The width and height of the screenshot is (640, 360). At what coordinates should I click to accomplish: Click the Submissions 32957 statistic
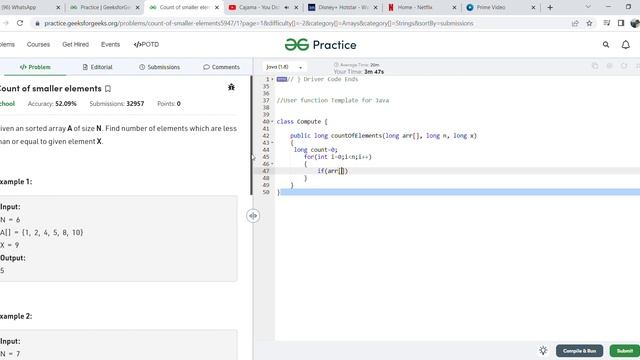(x=117, y=104)
